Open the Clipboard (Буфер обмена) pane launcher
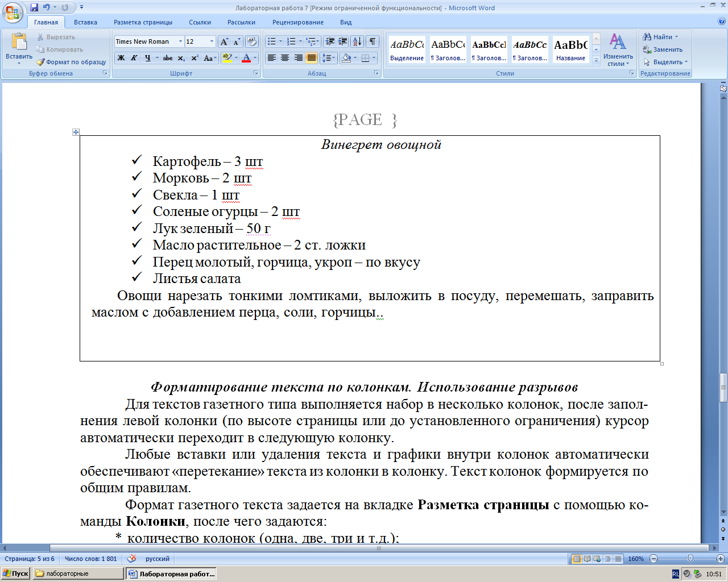 coord(105,73)
